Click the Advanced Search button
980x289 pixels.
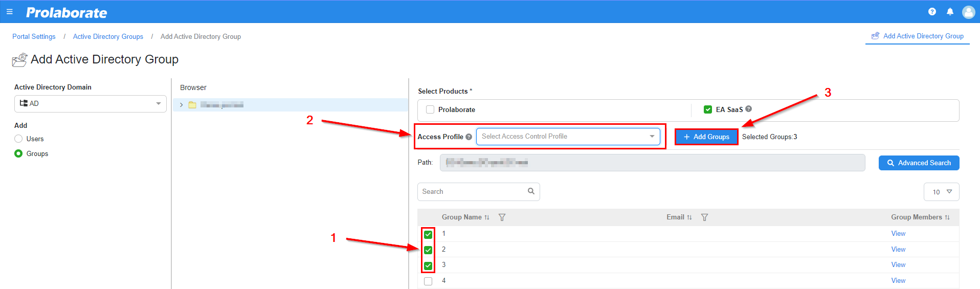pyautogui.click(x=919, y=163)
